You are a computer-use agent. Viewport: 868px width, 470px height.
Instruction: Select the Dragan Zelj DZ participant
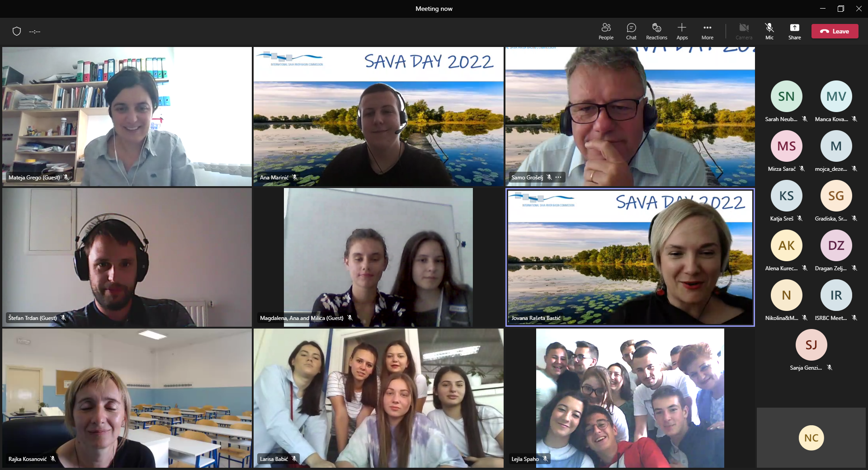[x=836, y=245]
